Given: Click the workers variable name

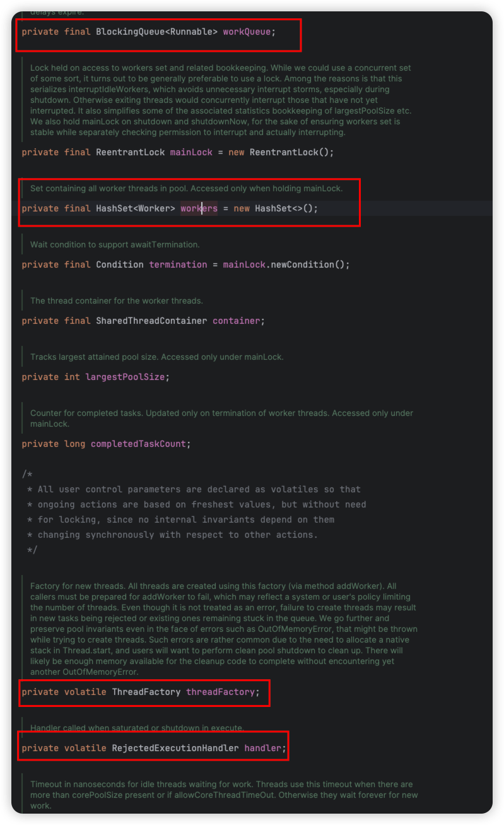Looking at the screenshot, I should click(199, 208).
